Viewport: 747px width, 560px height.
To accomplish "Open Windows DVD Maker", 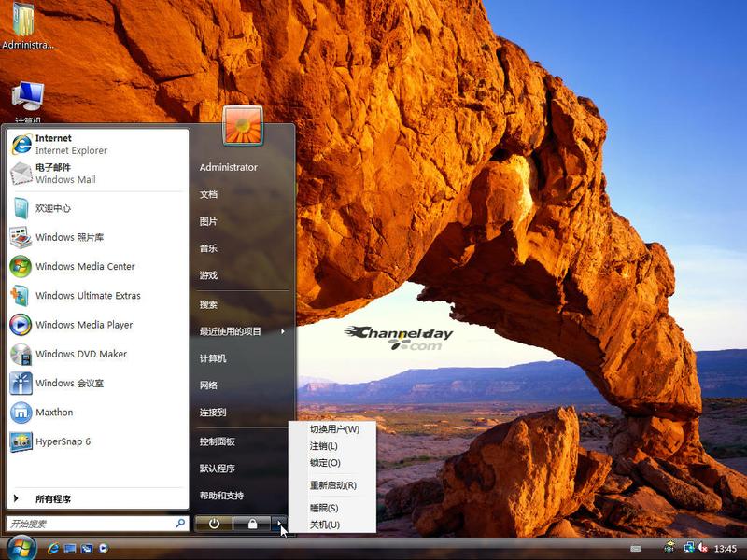I will (97, 354).
